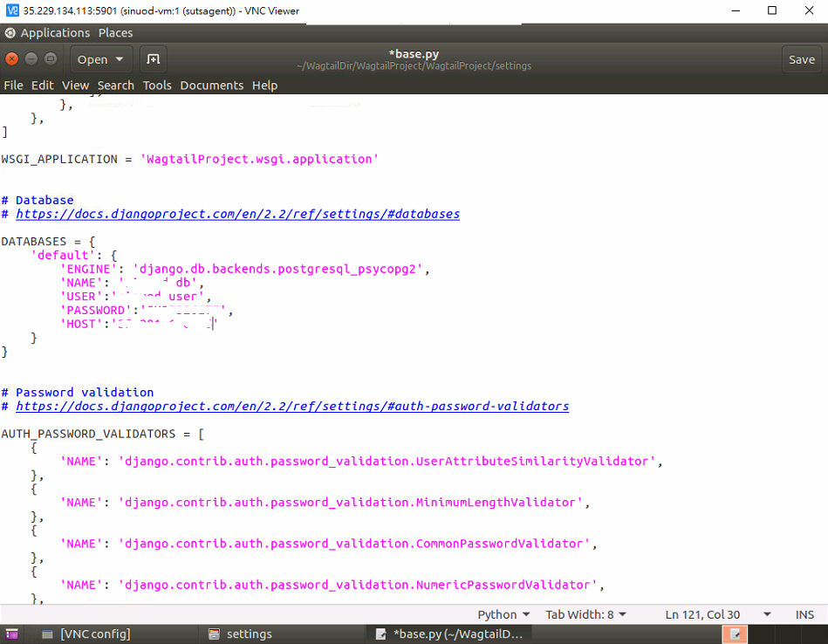The image size is (828, 644).
Task: Switch to the settings taskbar window
Action: pos(240,634)
